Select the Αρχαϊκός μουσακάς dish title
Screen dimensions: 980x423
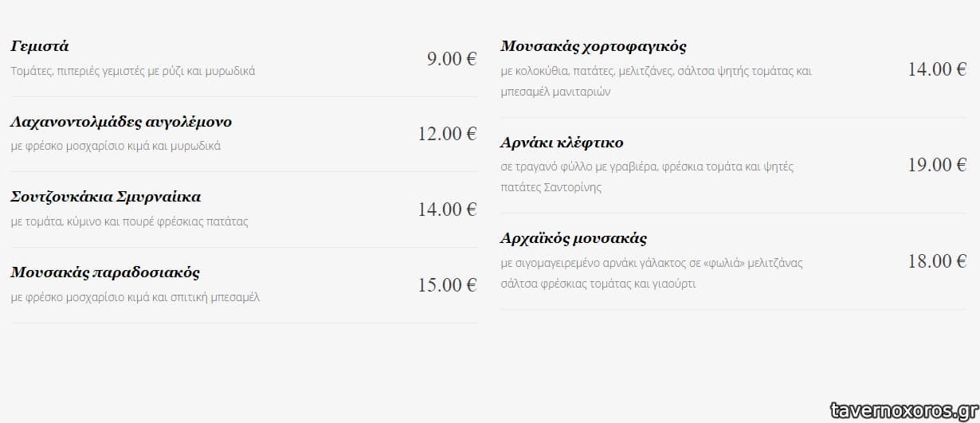tap(574, 238)
